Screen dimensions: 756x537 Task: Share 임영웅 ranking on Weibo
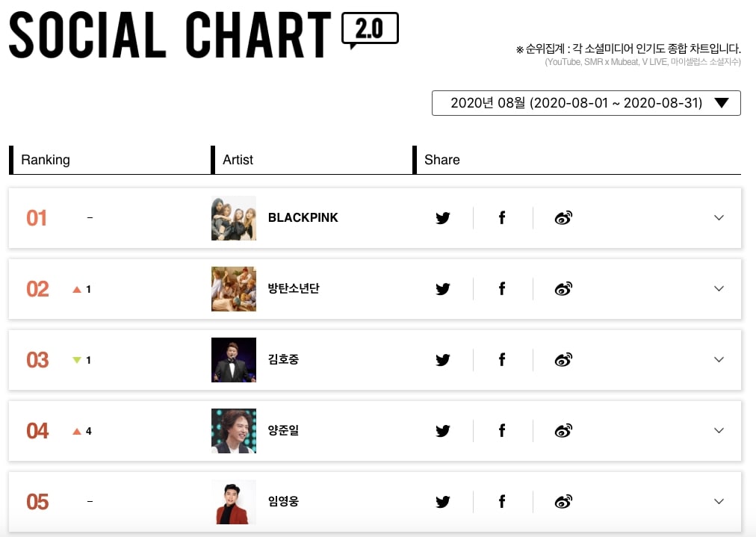point(563,501)
